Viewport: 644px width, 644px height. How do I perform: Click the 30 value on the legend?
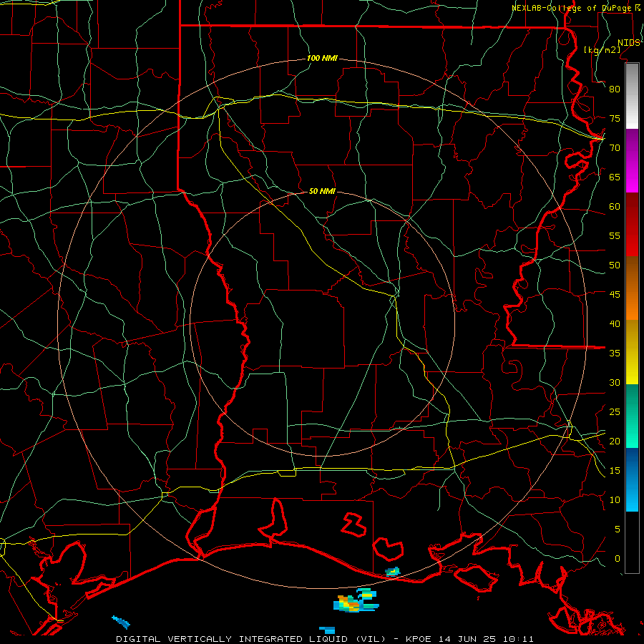615,382
